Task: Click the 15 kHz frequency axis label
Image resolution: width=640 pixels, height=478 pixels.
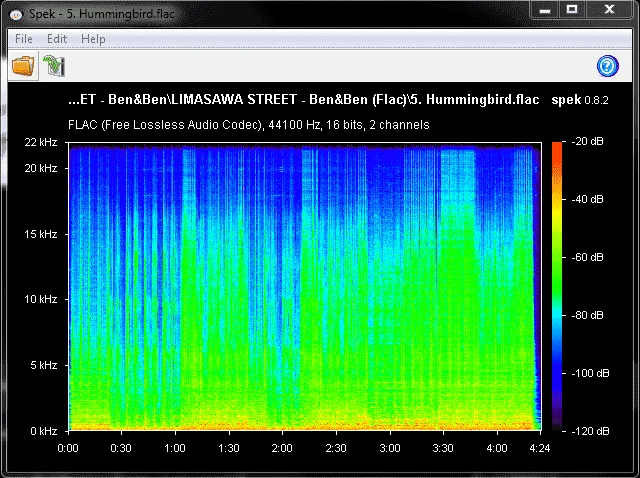Action: coord(41,234)
